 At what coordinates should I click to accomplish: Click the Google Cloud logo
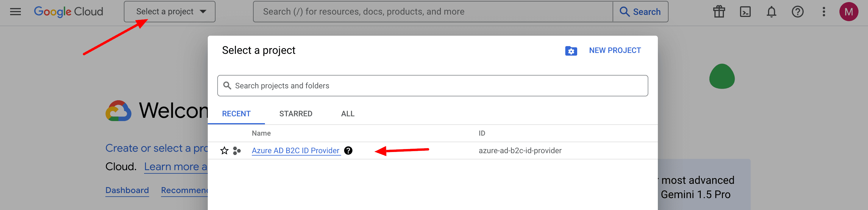tap(68, 12)
